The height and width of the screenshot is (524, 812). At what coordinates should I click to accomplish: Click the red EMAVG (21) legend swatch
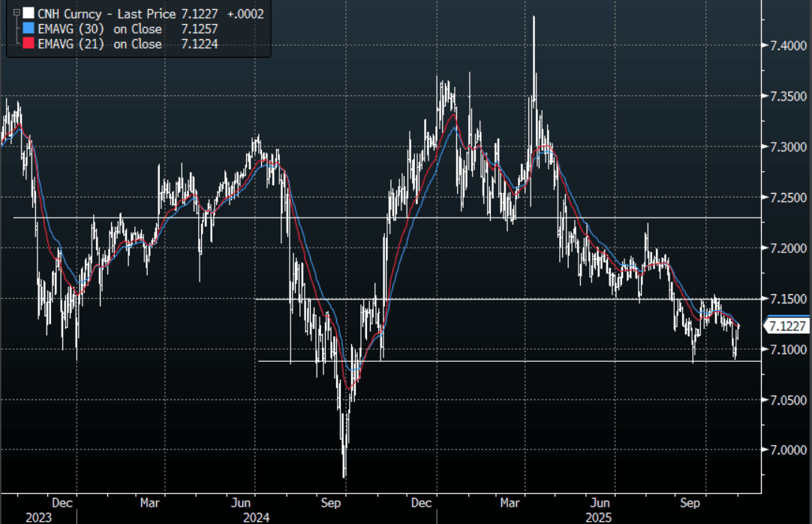click(x=29, y=44)
